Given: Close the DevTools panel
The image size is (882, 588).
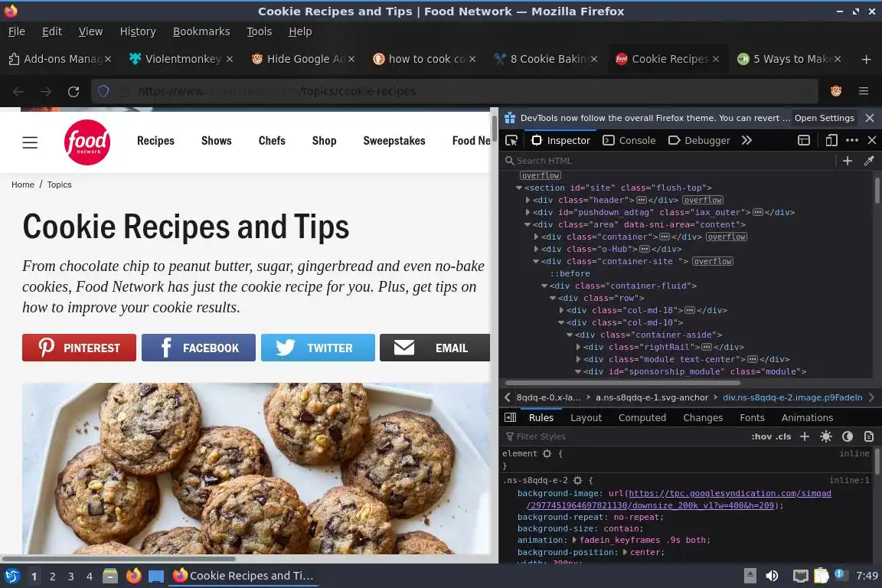Looking at the screenshot, I should click(x=872, y=140).
